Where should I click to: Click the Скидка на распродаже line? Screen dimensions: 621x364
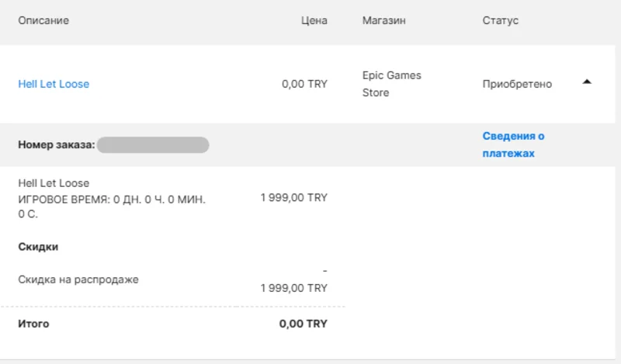78,279
